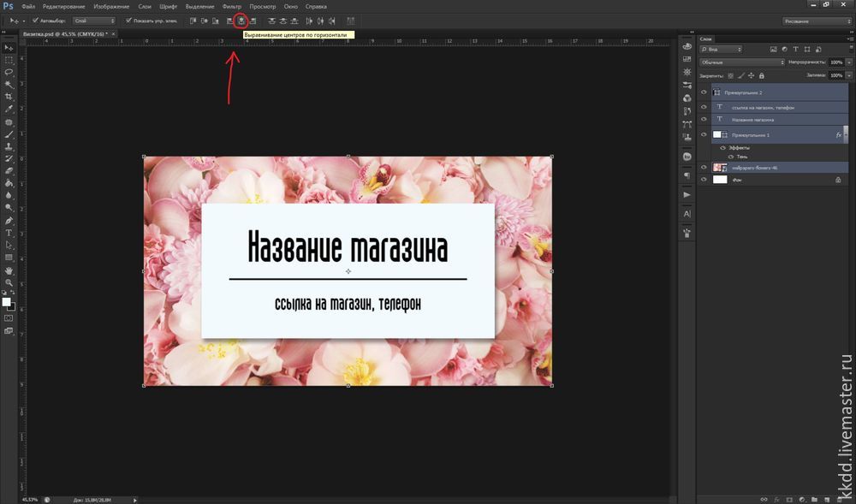Open the Рисование workspace dropdown

pyautogui.click(x=817, y=21)
